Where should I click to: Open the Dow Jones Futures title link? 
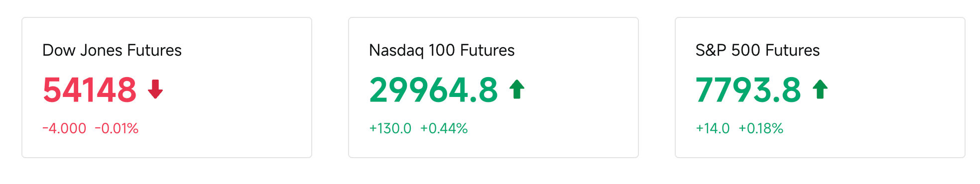point(112,50)
